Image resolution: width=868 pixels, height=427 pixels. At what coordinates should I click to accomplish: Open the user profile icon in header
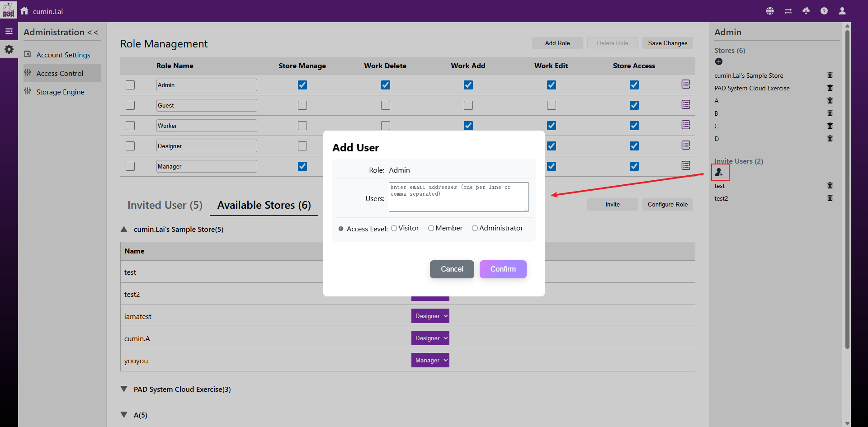(842, 11)
